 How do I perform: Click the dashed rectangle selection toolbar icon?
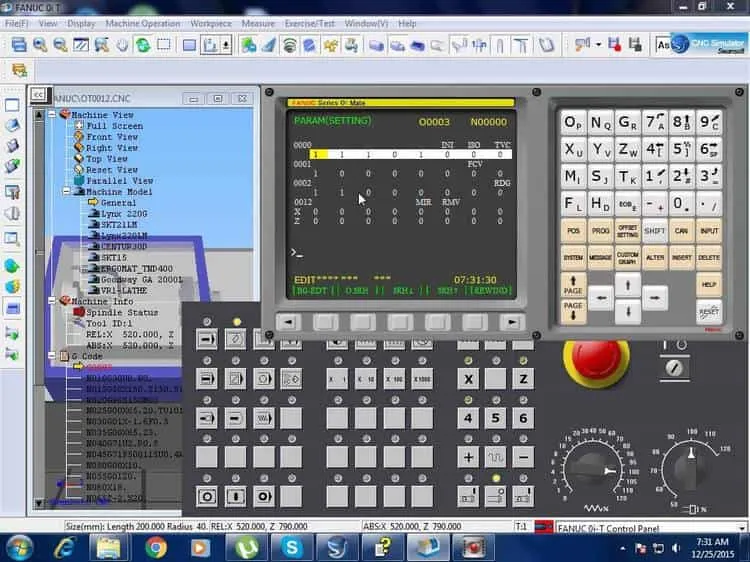(164, 45)
